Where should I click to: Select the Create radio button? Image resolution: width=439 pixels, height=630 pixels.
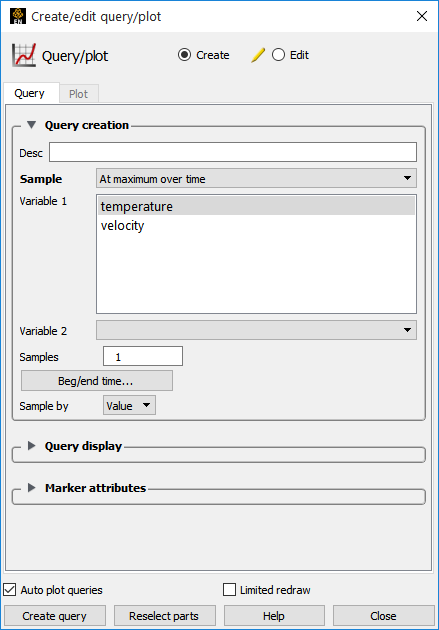click(x=184, y=55)
